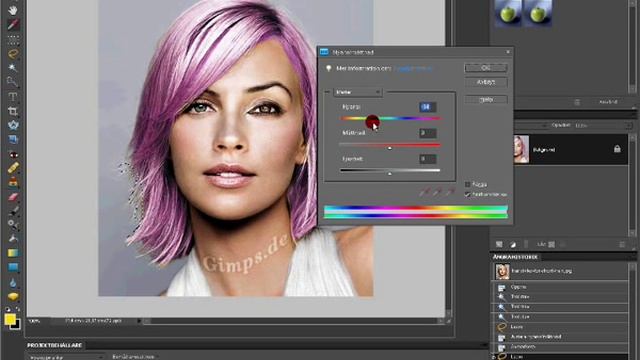
Task: Select the Gradient tool
Action: (x=13, y=253)
